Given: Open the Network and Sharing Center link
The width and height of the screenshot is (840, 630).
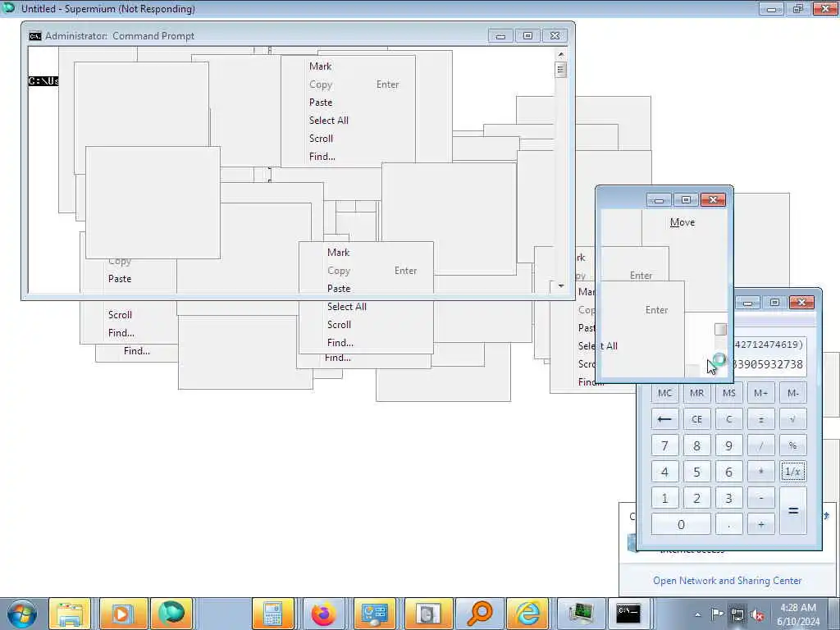Looking at the screenshot, I should (x=727, y=581).
